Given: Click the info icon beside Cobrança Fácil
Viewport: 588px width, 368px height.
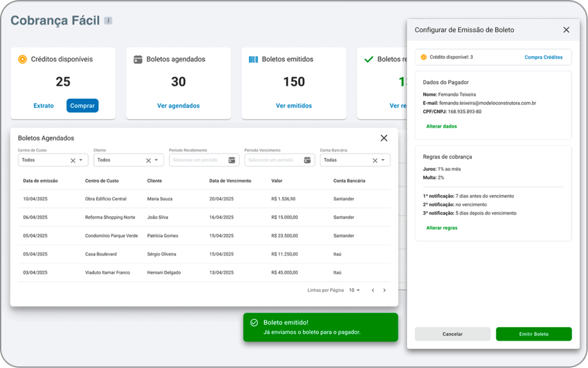Looking at the screenshot, I should pyautogui.click(x=108, y=21).
